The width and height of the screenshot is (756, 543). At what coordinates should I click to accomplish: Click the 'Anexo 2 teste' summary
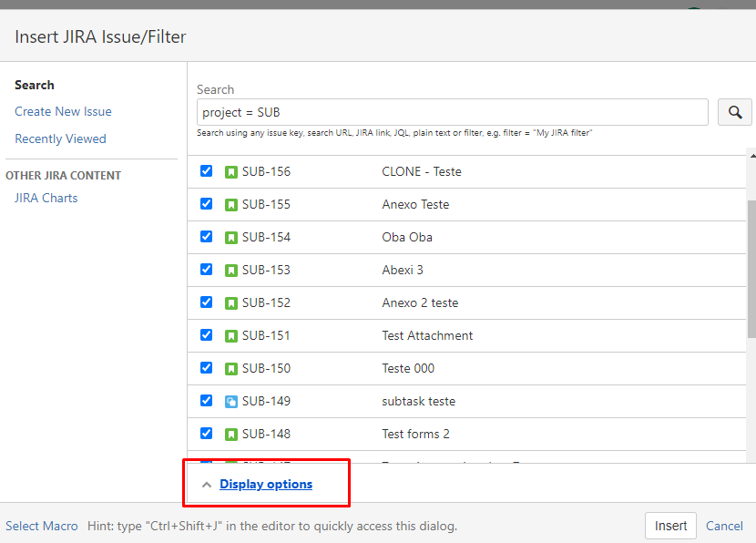point(420,302)
